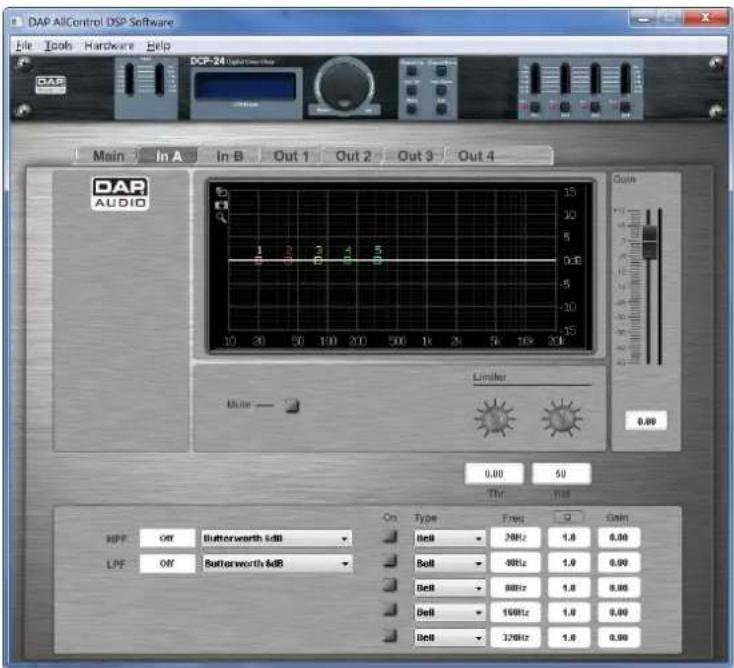Click the bottom-left button in the rack's six-button cluster
This screenshot has height=668, width=734.
tap(411, 109)
